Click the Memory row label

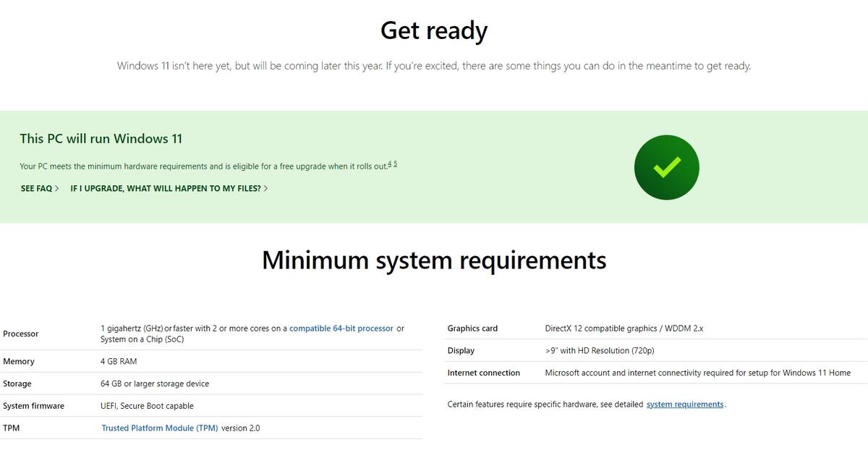19,362
